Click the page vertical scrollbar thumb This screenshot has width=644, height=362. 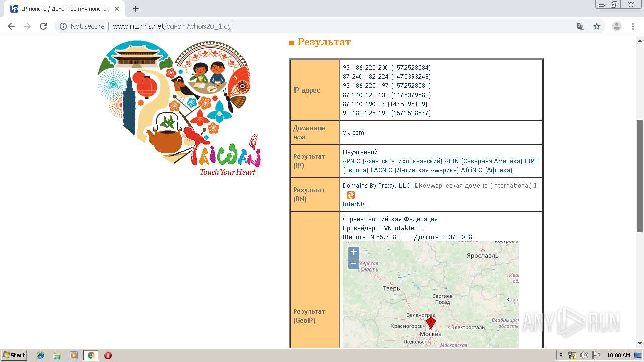[640, 176]
